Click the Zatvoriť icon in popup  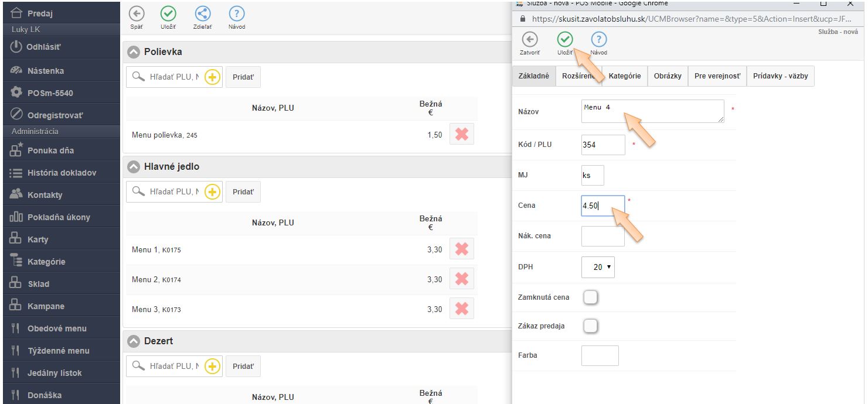point(530,40)
